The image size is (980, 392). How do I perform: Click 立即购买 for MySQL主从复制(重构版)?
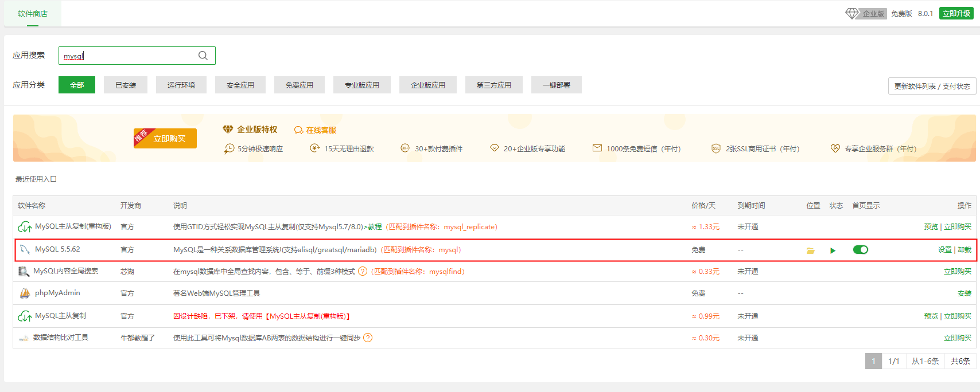tap(958, 227)
